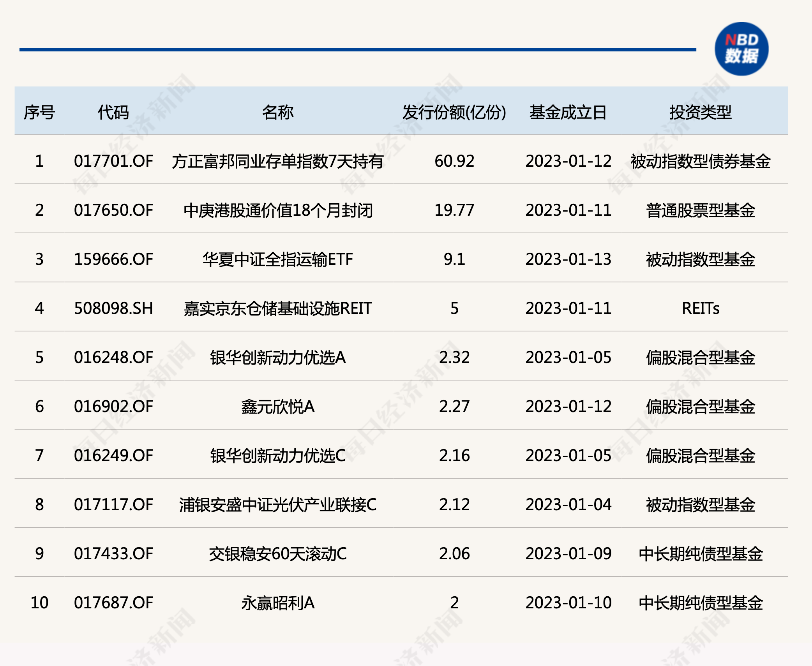Select fund name 永赢昭利A
Screen dimensions: 812x666
pyautogui.click(x=277, y=603)
